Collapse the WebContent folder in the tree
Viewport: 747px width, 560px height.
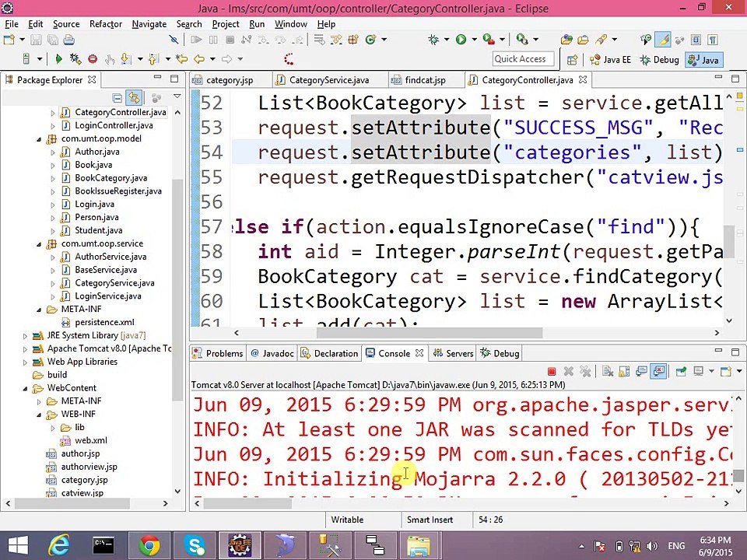(x=25, y=388)
